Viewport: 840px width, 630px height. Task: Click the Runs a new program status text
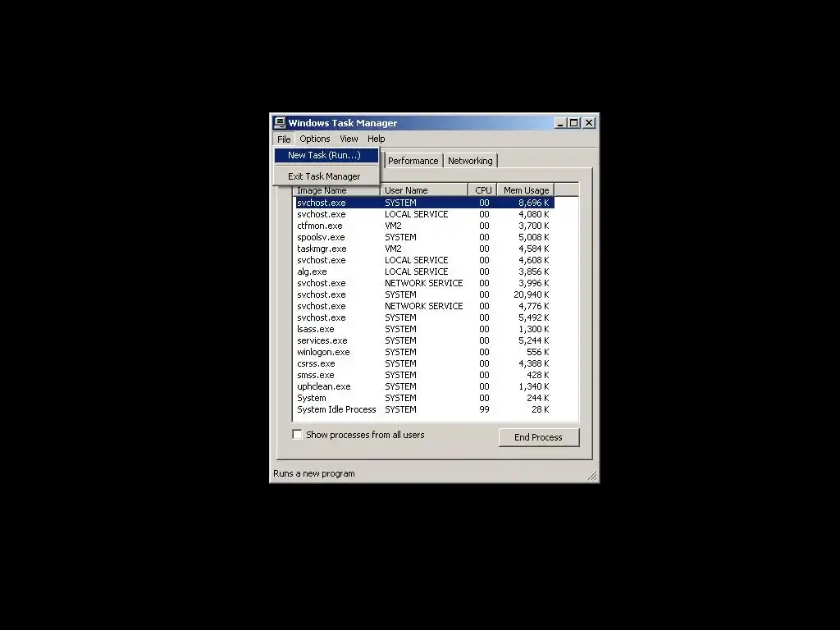point(314,473)
